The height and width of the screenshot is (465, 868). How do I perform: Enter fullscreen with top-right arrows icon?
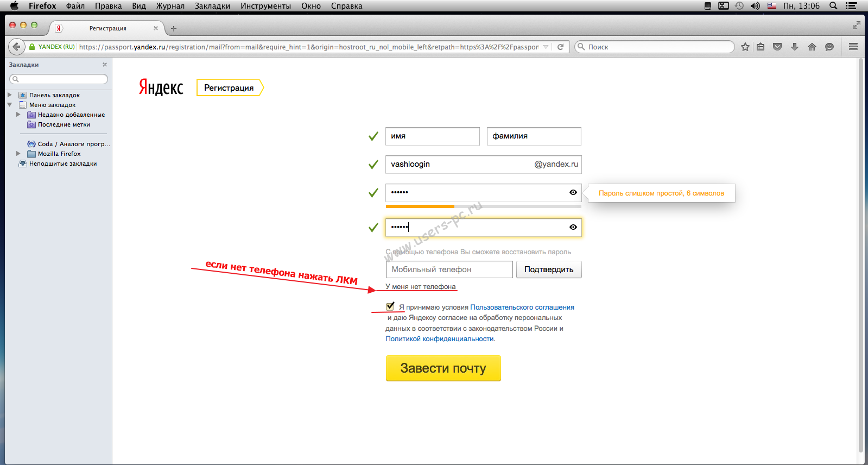click(x=856, y=25)
